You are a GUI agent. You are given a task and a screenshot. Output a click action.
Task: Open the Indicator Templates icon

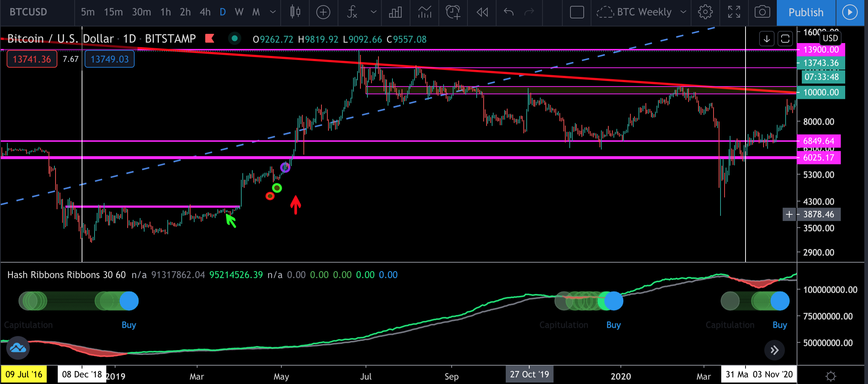pyautogui.click(x=424, y=12)
